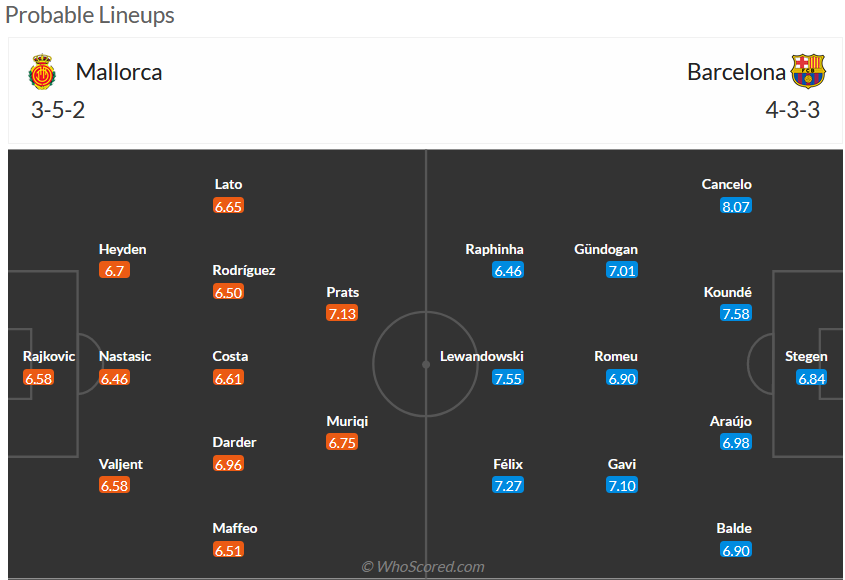
Task: Select Félix's 7.27 rating badge
Action: click(x=508, y=486)
